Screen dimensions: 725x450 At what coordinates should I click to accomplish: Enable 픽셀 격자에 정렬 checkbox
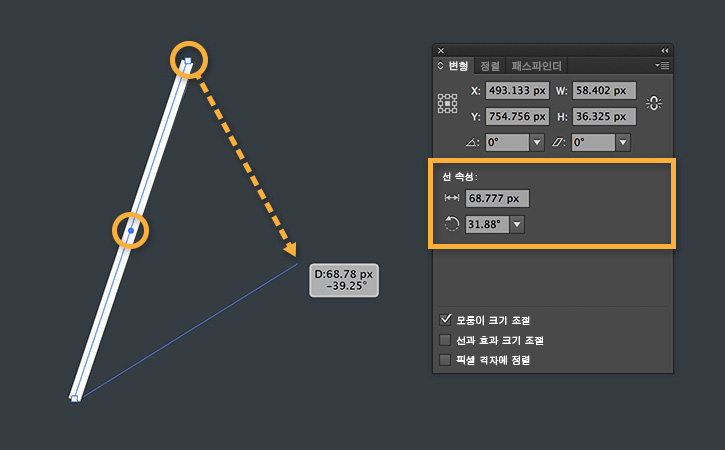coord(446,359)
